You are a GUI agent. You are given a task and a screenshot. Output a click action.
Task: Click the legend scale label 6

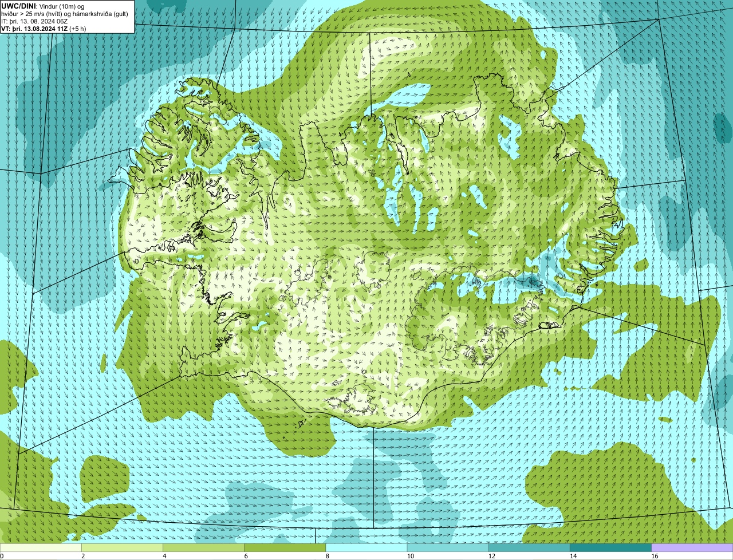click(x=246, y=556)
